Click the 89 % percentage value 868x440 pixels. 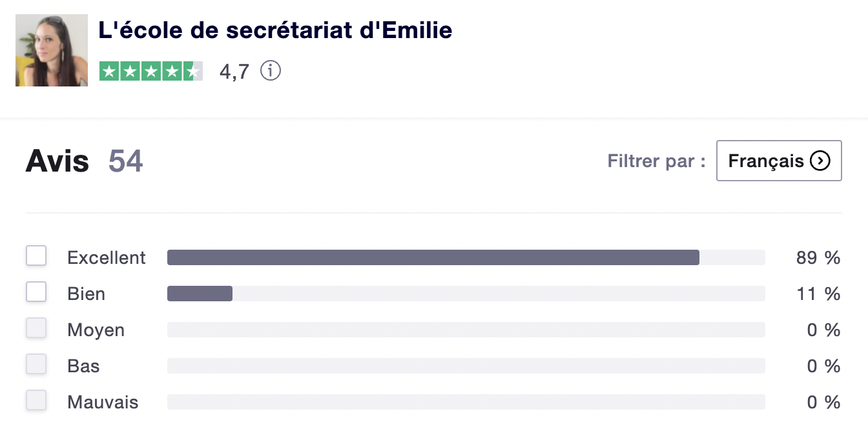coord(818,258)
